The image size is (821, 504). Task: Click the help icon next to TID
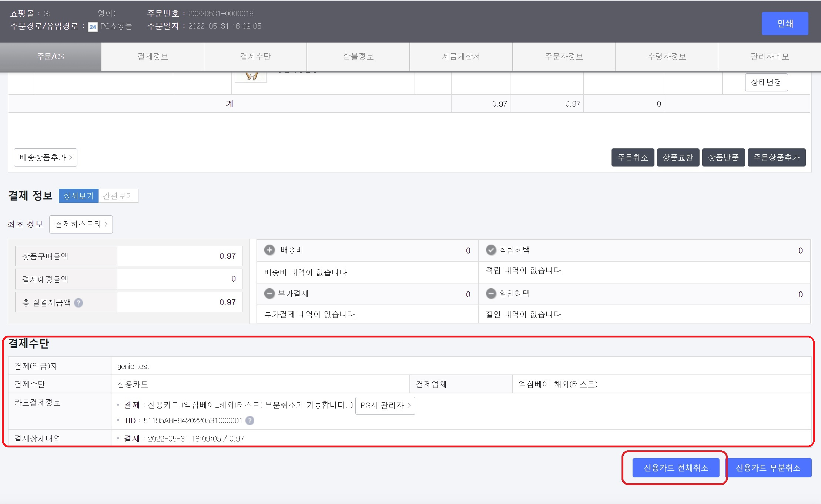(250, 421)
